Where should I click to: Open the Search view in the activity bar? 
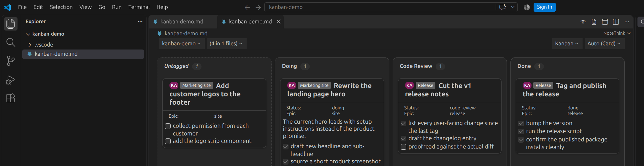[11, 42]
